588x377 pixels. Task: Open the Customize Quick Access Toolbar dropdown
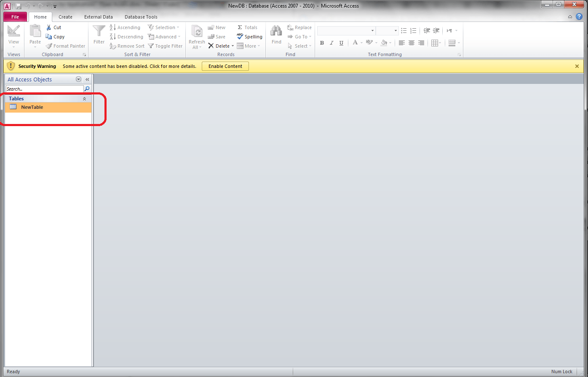coord(55,6)
